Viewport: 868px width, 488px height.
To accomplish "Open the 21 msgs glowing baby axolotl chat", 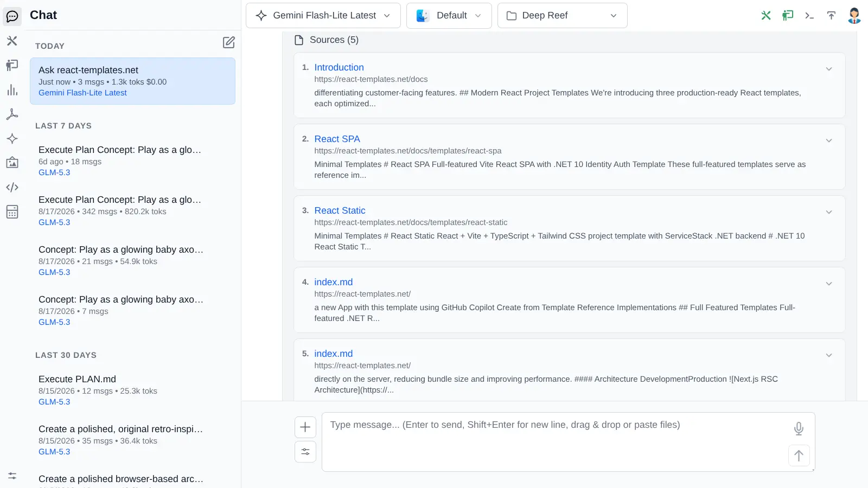I will 132,261.
